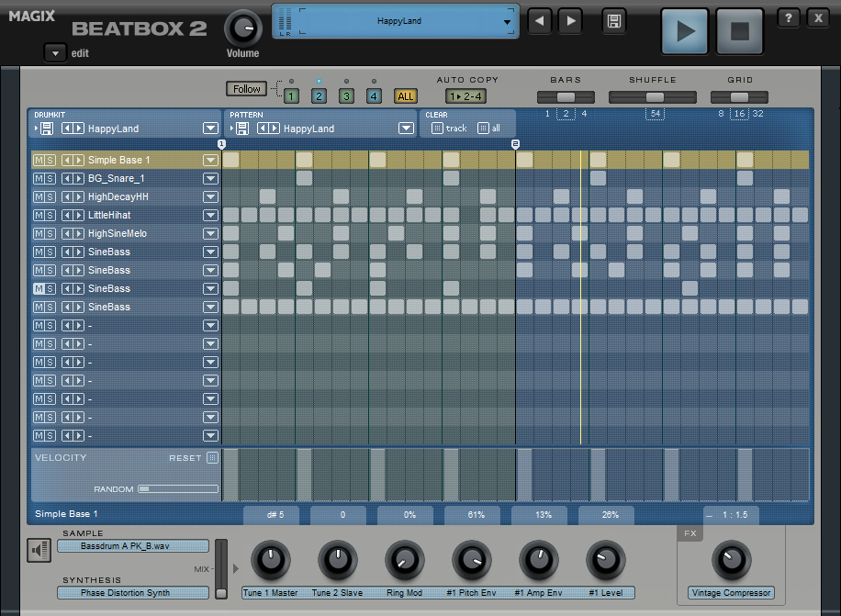Select bar 2 tab

point(320,96)
